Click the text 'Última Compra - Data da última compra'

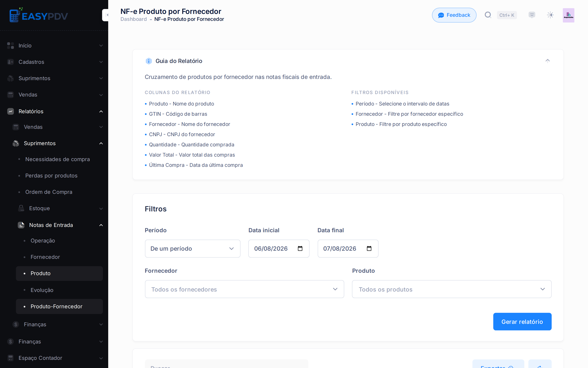click(x=196, y=165)
